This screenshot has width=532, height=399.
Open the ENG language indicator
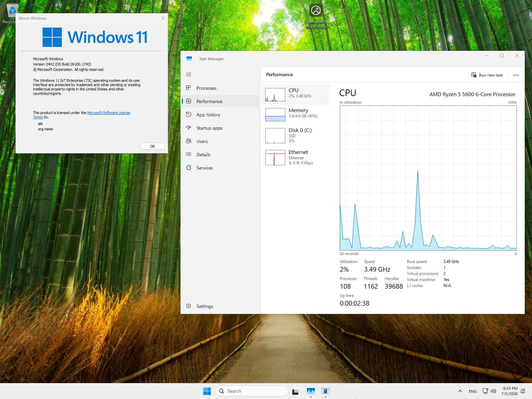[473, 391]
